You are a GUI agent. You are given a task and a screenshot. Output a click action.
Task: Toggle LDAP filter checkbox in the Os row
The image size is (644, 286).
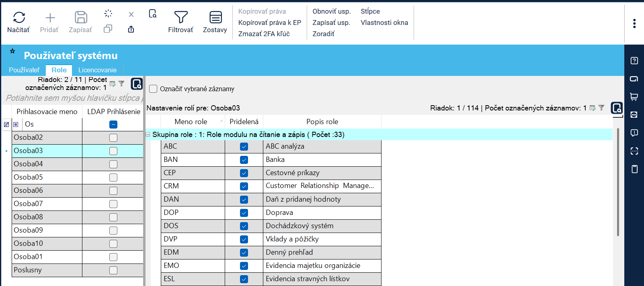(113, 125)
